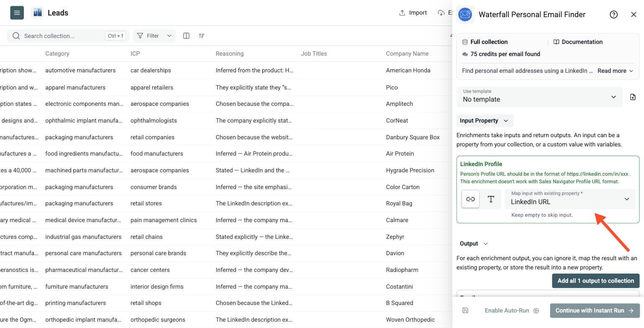Click the furniture manufacturers category cell
644x328 pixels.
(77, 287)
